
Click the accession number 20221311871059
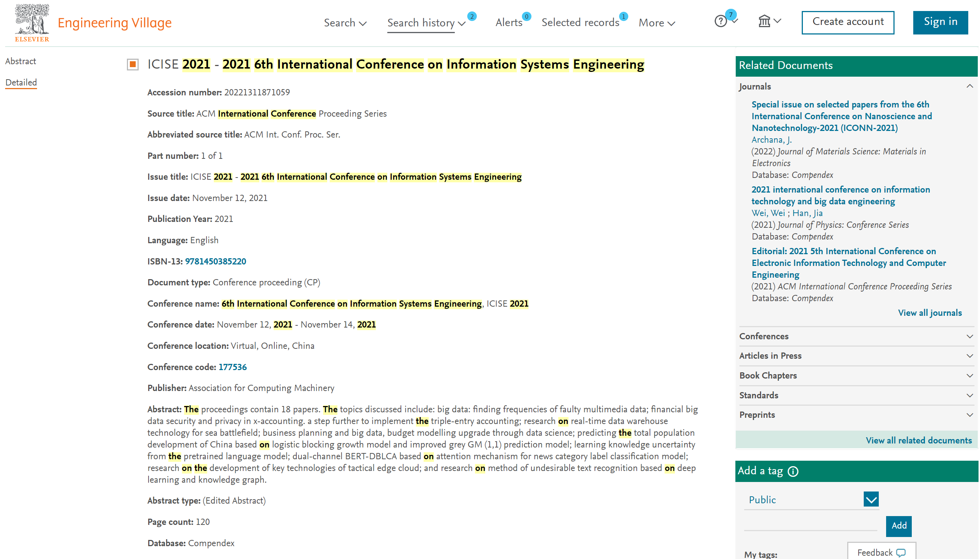257,92
